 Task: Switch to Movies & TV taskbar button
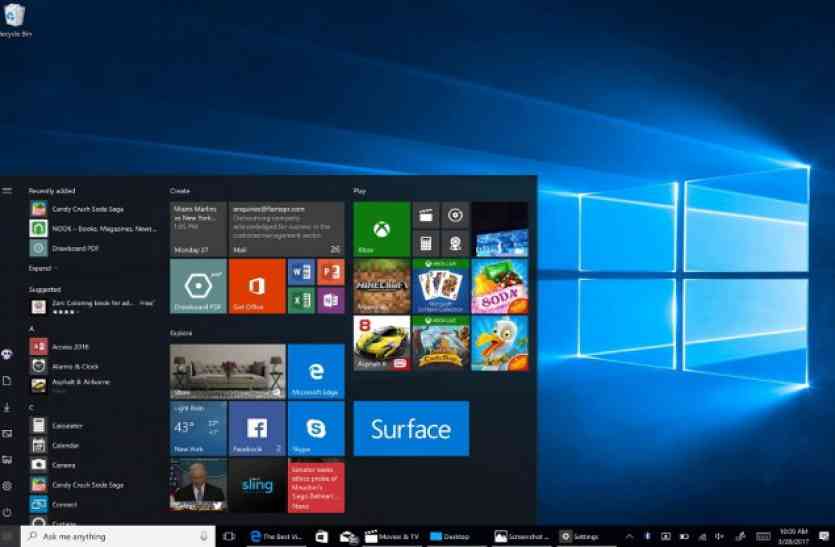(392, 536)
